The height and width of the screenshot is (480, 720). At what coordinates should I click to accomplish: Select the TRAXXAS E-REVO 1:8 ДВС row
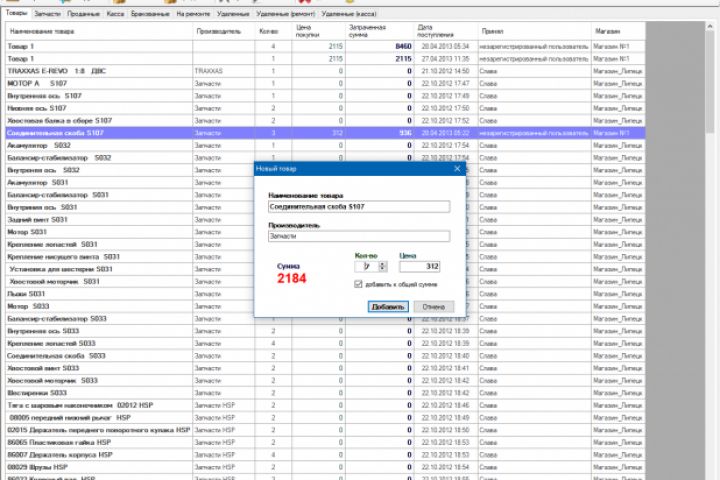[325, 71]
